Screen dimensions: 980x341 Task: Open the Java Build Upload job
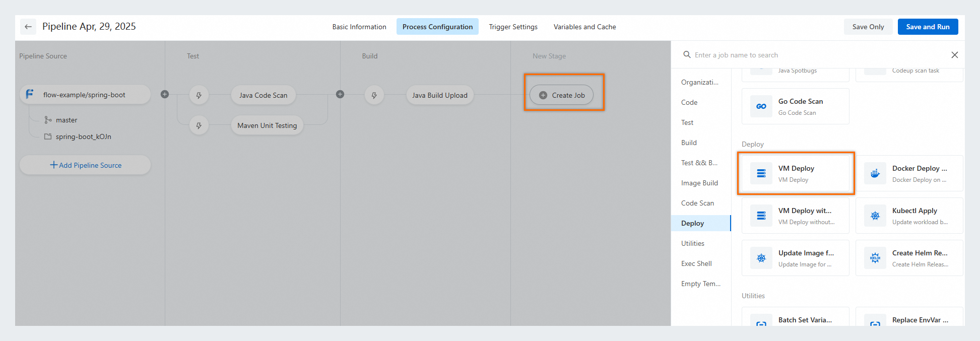point(440,95)
